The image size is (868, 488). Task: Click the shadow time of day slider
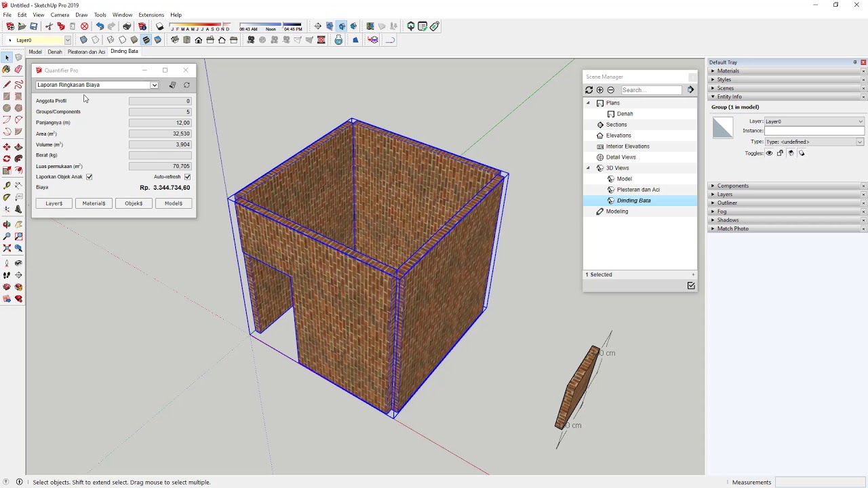pyautogui.click(x=271, y=26)
